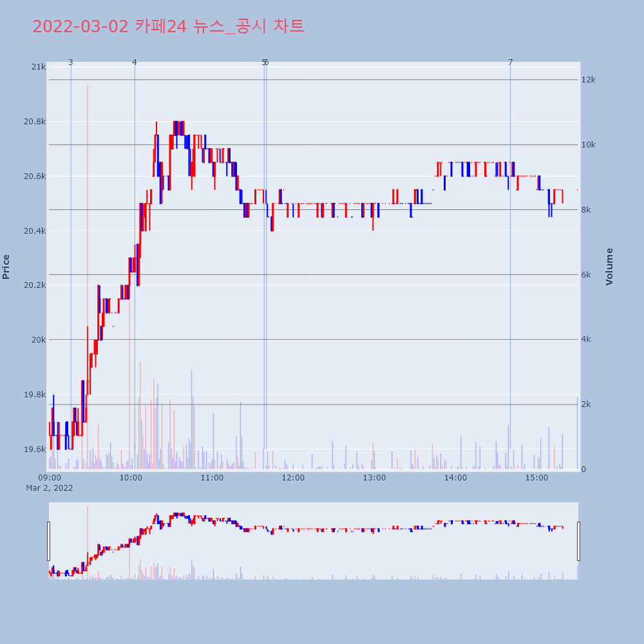Click the 10k volume axis label
The height and width of the screenshot is (644, 644).
588,144
